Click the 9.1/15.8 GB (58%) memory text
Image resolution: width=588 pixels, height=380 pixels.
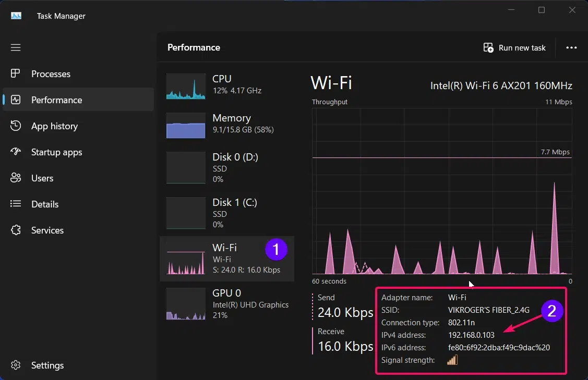pyautogui.click(x=243, y=130)
